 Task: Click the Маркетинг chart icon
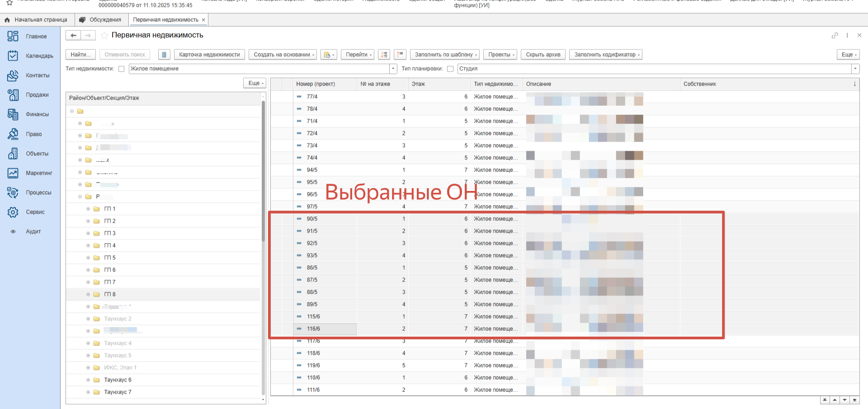pyautogui.click(x=13, y=173)
